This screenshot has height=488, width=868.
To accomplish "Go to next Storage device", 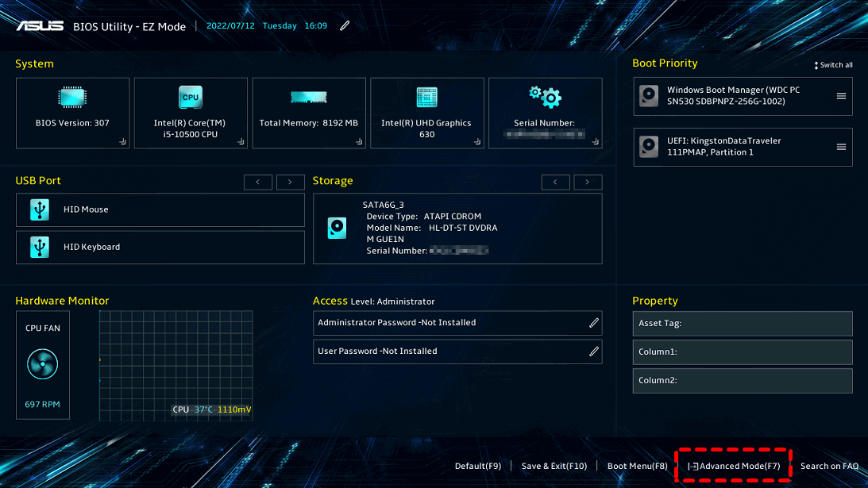I will (x=588, y=183).
